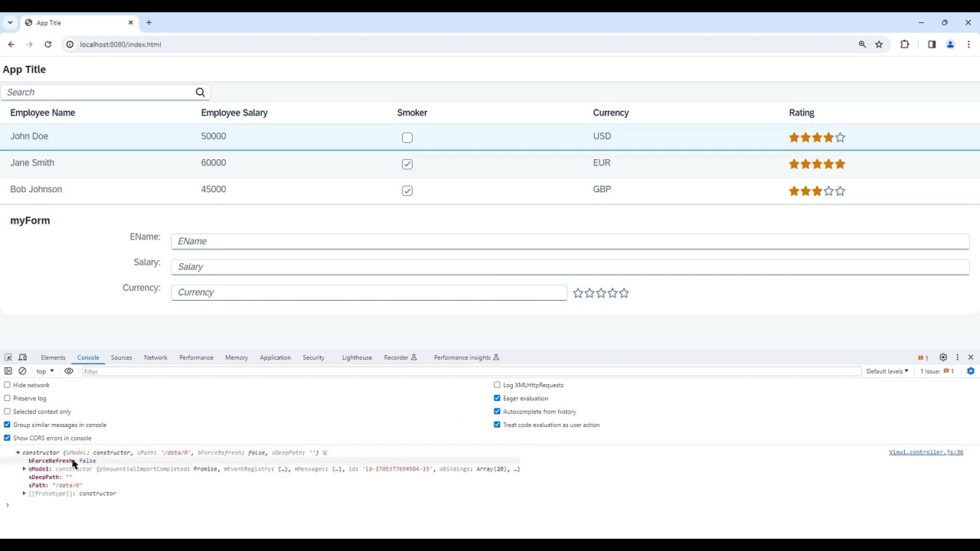Screen dimensions: 980x551
Task: Open the Performance tab
Action: click(196, 357)
